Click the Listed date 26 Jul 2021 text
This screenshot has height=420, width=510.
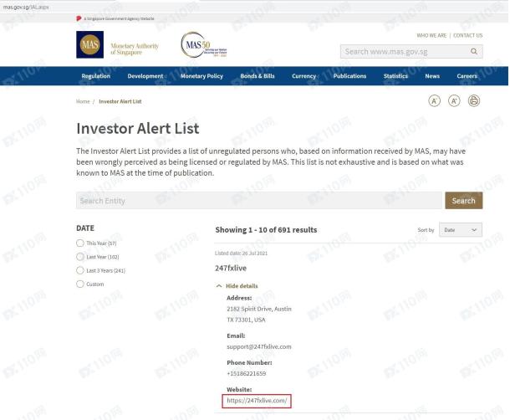[x=241, y=253]
